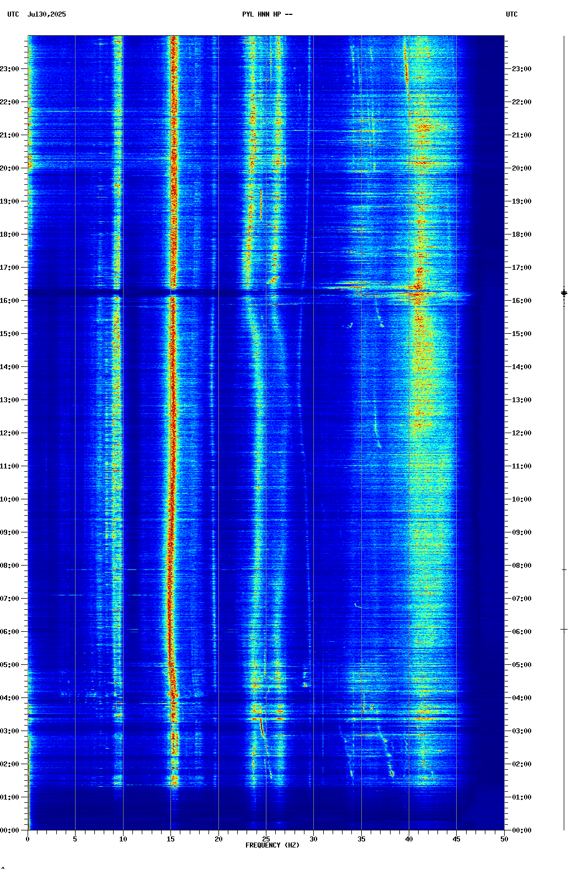This screenshot has width=588, height=874.
Task: Click 11:00 on the right time axis
Action: [522, 466]
